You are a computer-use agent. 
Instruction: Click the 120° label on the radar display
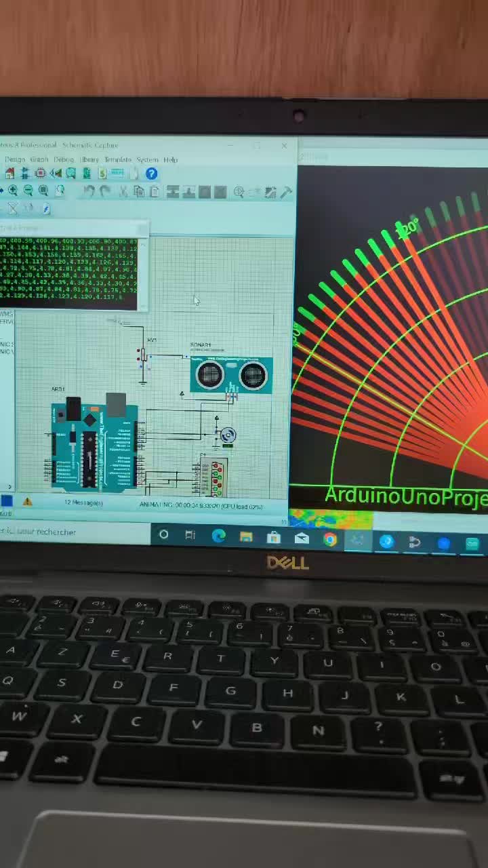(x=409, y=229)
